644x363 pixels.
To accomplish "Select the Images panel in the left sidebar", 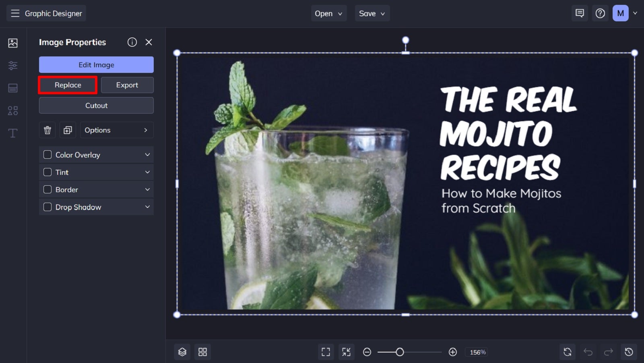I will pyautogui.click(x=12, y=43).
